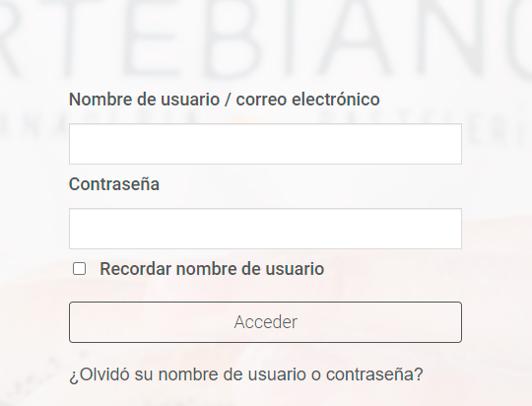Focus the username or email input field
Image resolution: width=532 pixels, height=406 pixels.
click(265, 144)
